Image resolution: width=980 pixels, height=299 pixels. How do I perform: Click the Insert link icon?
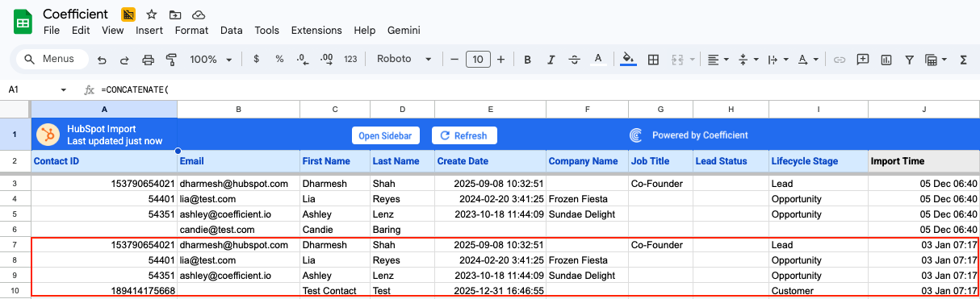tap(840, 60)
